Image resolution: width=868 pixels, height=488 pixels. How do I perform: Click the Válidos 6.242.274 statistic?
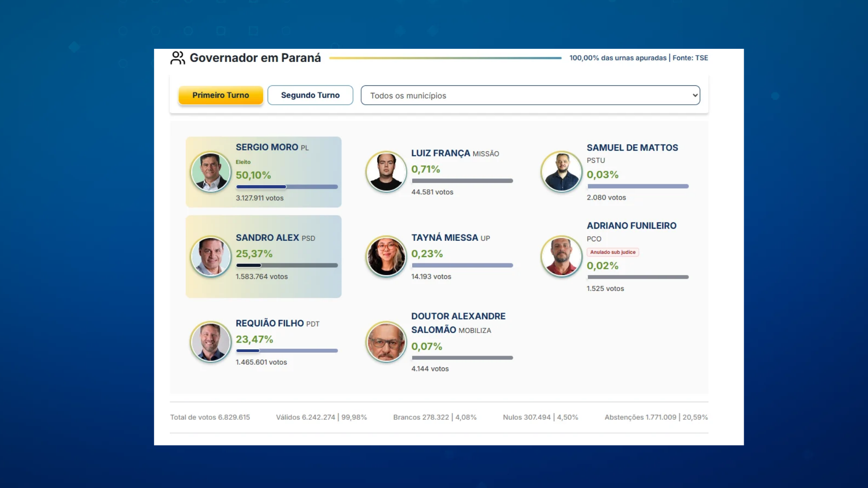coord(321,417)
